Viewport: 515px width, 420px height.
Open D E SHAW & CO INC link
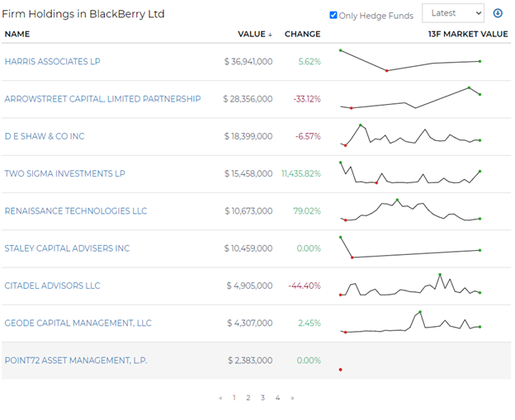point(45,136)
